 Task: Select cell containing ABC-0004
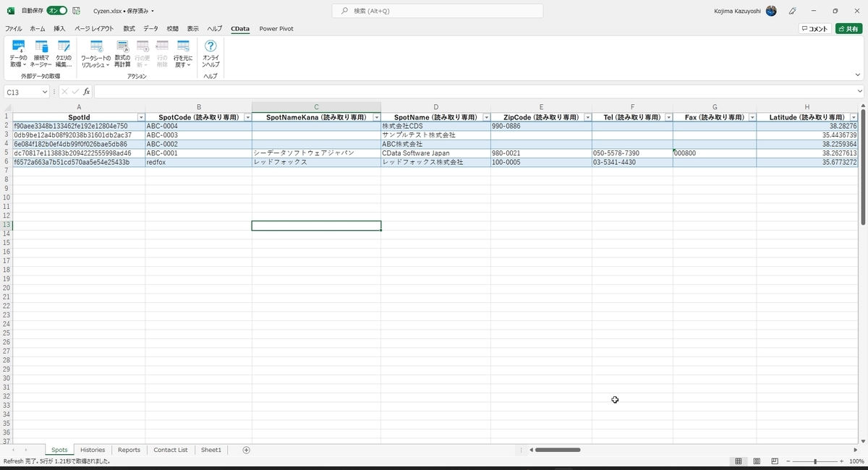(198, 126)
